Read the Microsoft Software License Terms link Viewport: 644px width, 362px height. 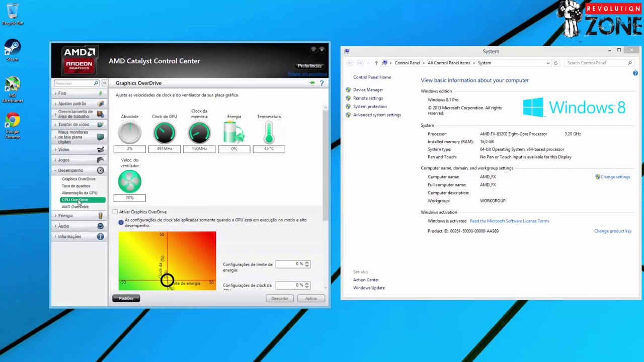[509, 221]
